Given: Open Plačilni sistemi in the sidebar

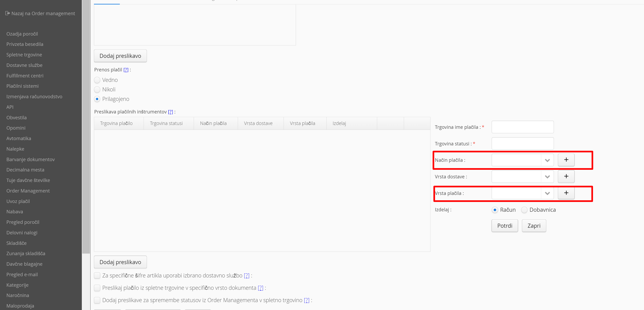Looking at the screenshot, I should coord(22,86).
